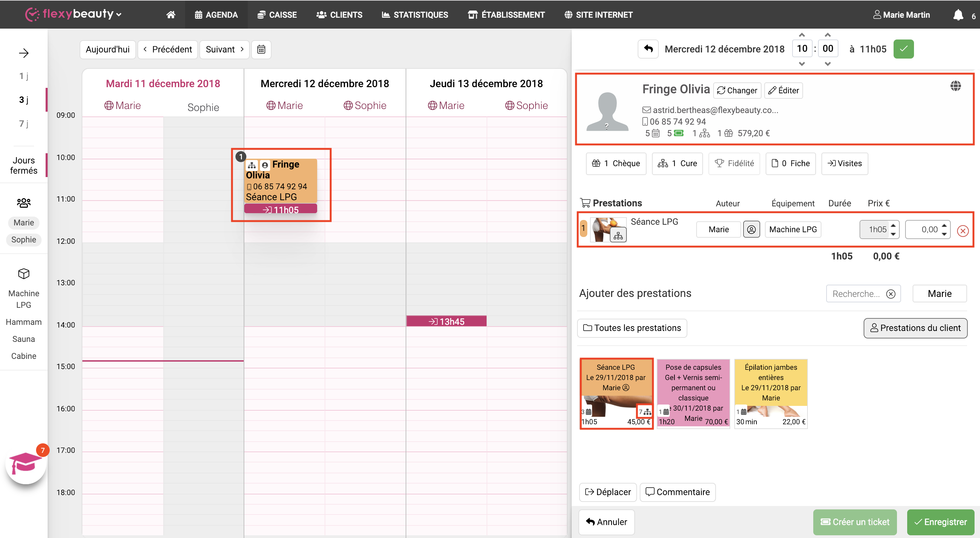Toggle Machine LPG equipment filter
Screen dimensions: 980x538
pos(23,299)
